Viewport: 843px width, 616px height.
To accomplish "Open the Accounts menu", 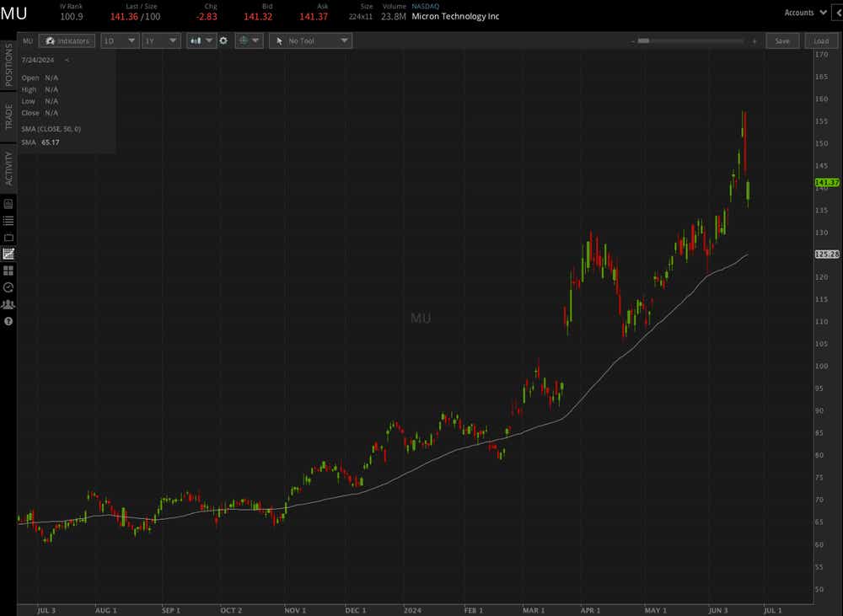I will pyautogui.click(x=803, y=12).
